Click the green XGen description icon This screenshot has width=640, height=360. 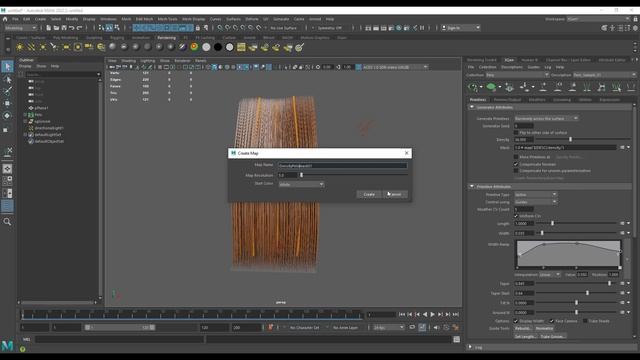491,87
